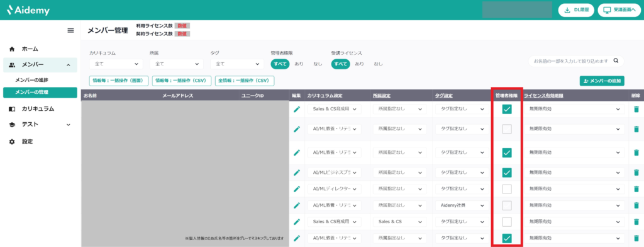
Task: Open the カリキュラム filter dropdown
Action: pos(116,64)
